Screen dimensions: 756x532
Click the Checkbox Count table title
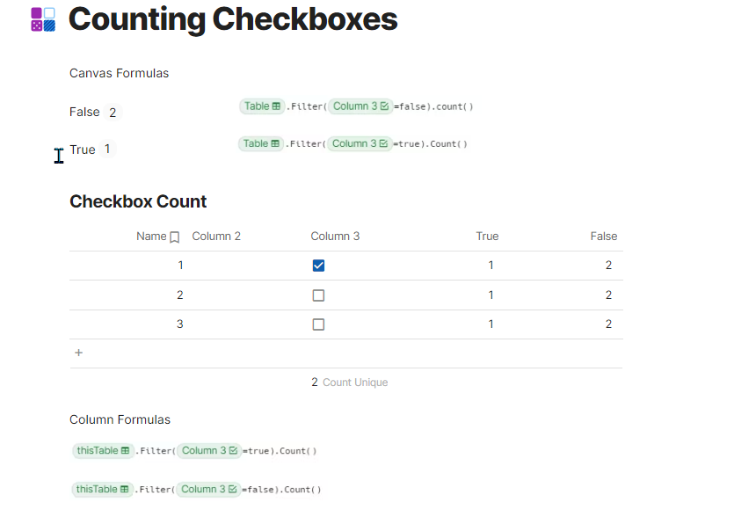pos(138,201)
